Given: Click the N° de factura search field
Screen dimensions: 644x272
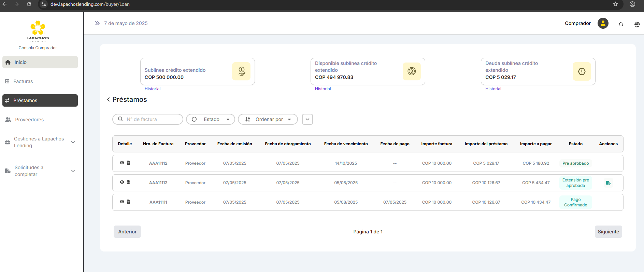Looking at the screenshot, I should click(x=150, y=119).
